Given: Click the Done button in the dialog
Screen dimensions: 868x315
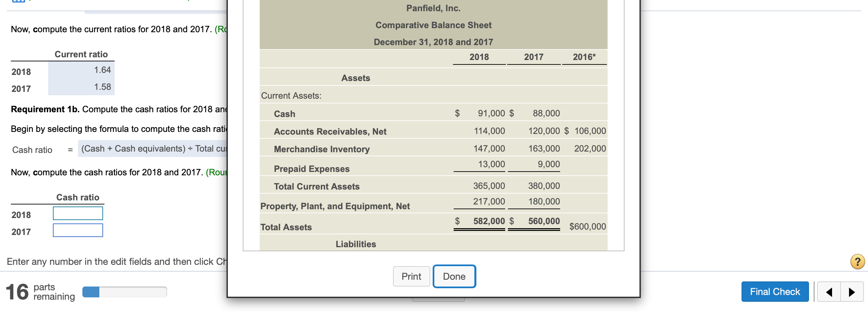Looking at the screenshot, I should coord(454,276).
